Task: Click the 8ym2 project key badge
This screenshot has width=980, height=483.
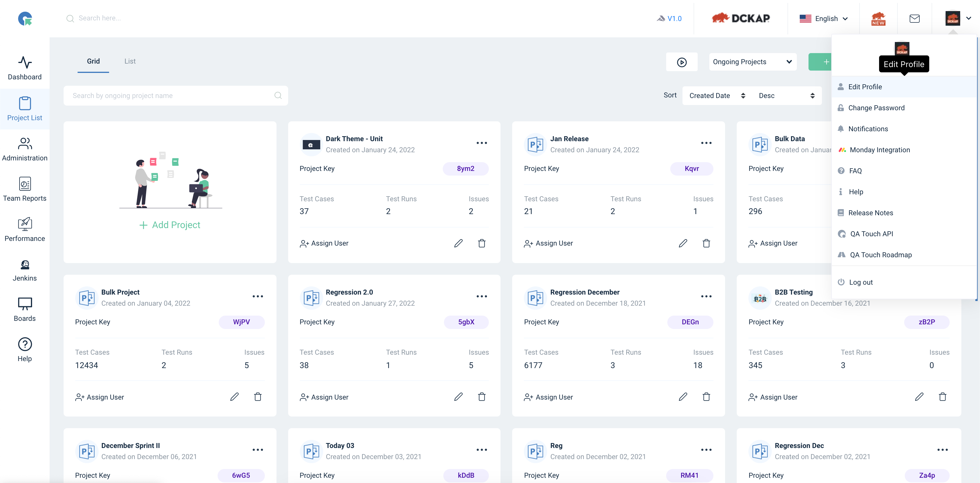Action: pos(466,169)
